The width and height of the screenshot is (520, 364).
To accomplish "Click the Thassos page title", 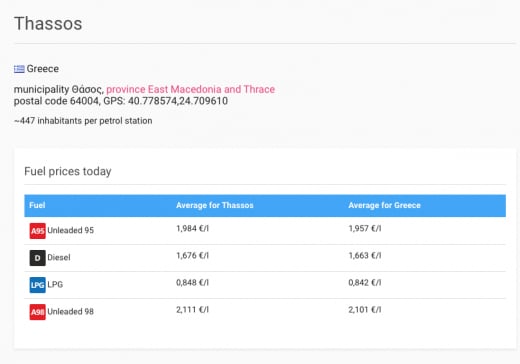I will point(48,24).
